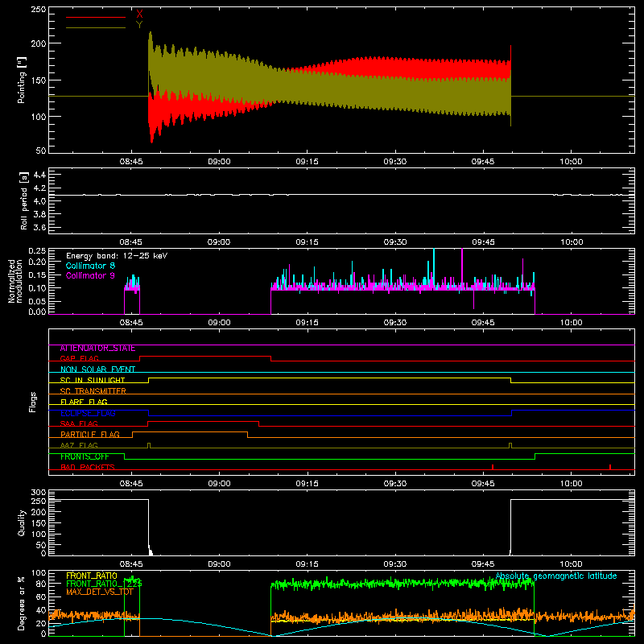
Task: Click the BAD_PACKETS flag label
Action: pyautogui.click(x=88, y=467)
